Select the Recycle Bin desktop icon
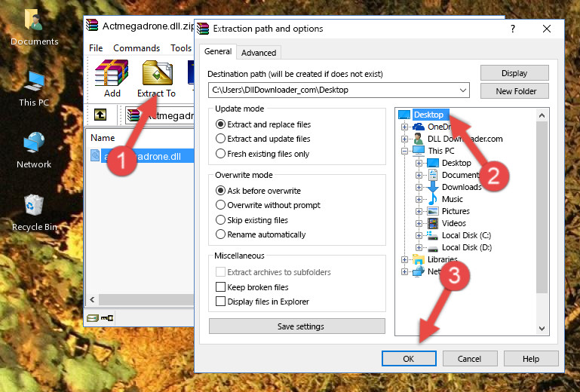This screenshot has height=392, width=580. coord(34,213)
